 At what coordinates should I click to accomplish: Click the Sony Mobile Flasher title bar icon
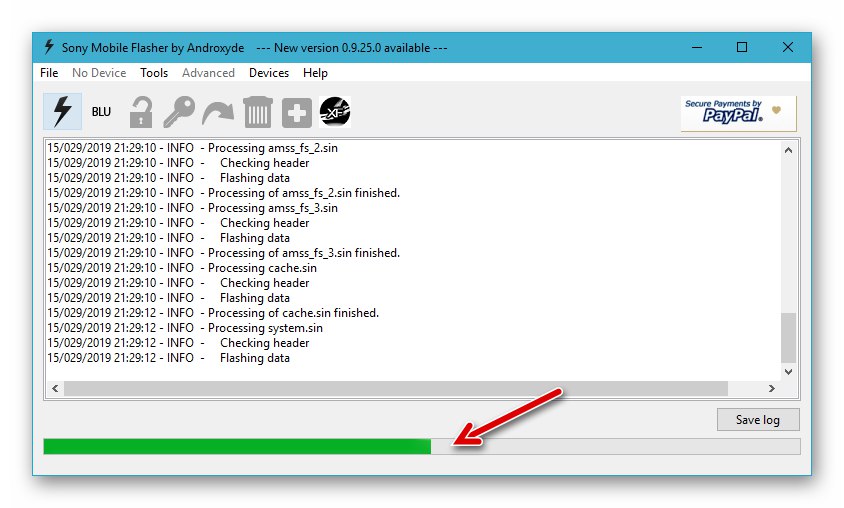coord(49,47)
